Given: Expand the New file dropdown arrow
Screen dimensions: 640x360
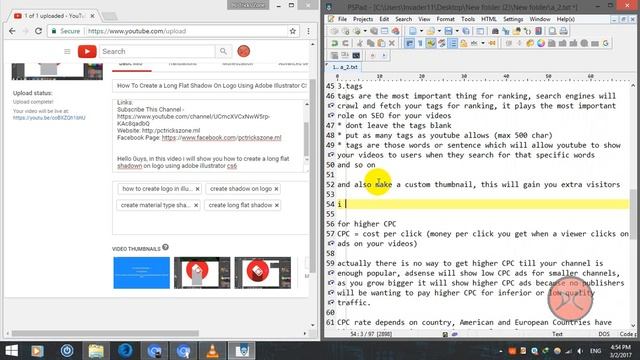Looking at the screenshot, I should pyautogui.click(x=421, y=31).
